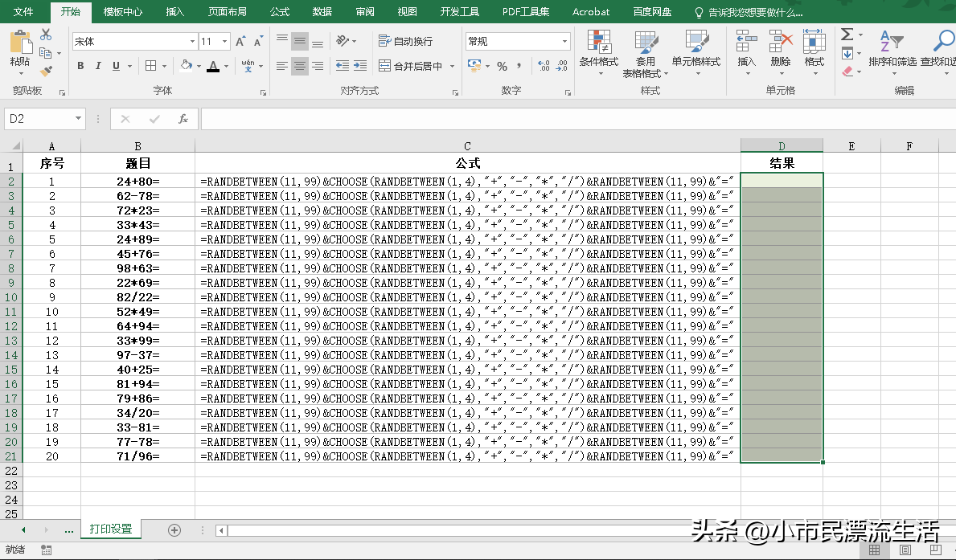The image size is (956, 560).
Task: Toggle Italic formatting
Action: 98,66
